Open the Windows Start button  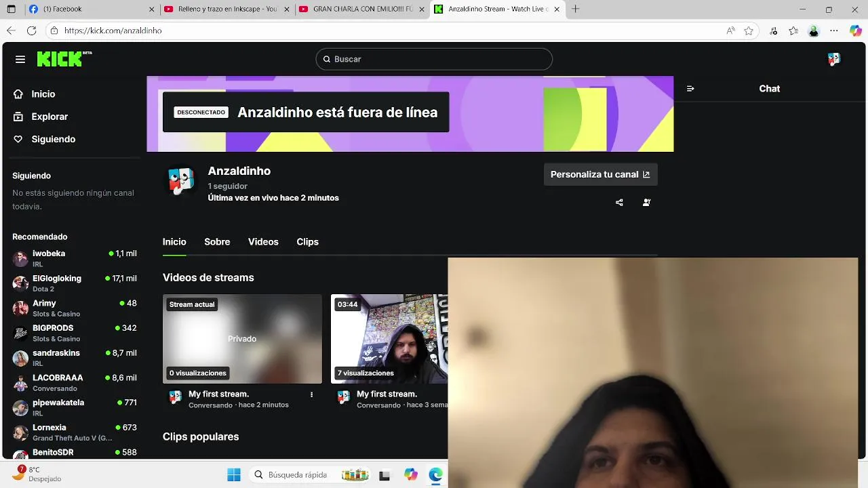[x=234, y=475]
